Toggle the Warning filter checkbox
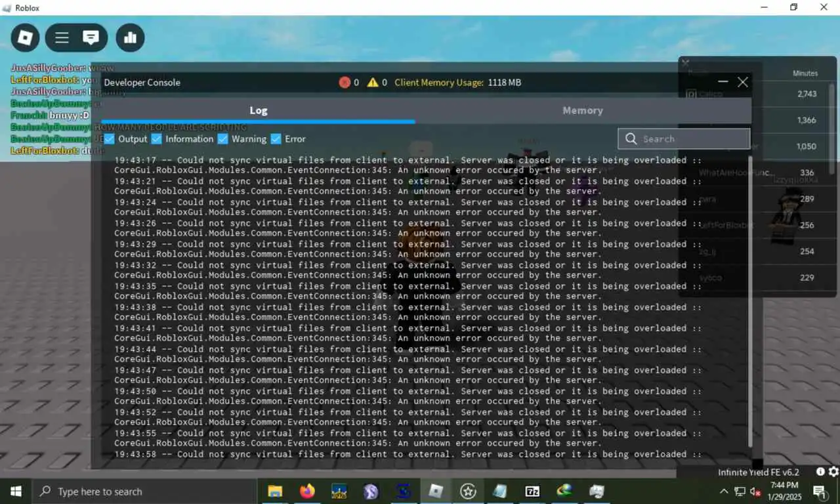Viewport: 840px width, 504px height. click(223, 139)
